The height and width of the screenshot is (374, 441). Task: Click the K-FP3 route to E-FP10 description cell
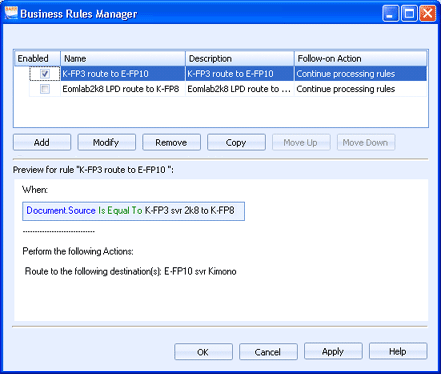tap(240, 74)
